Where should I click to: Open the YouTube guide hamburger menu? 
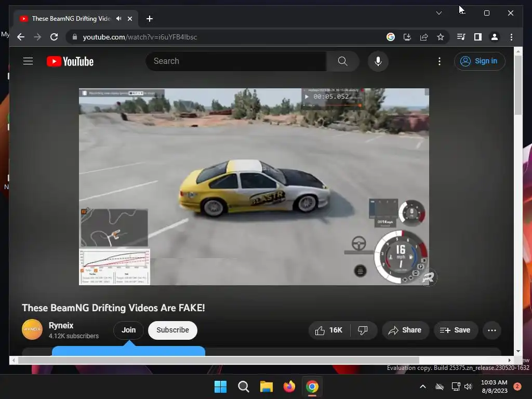coord(28,61)
